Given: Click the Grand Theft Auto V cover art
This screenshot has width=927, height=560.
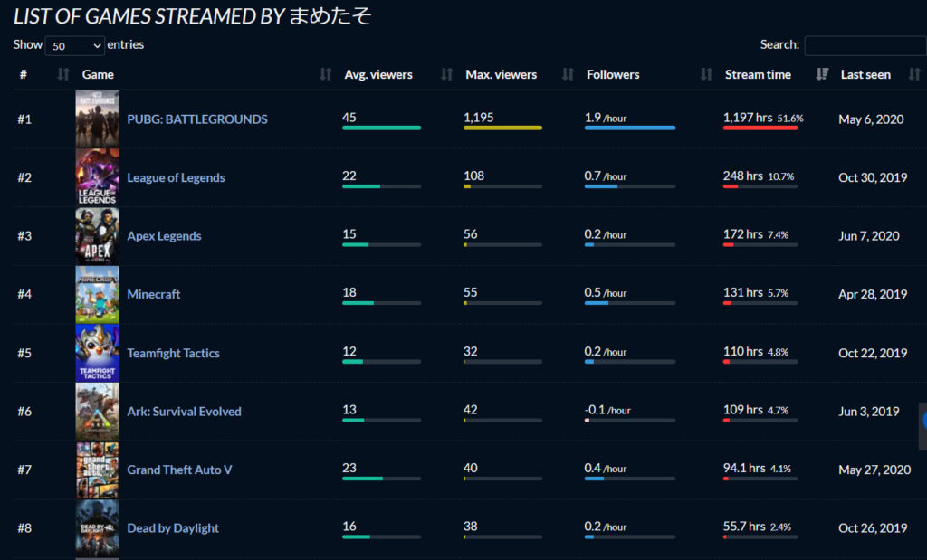Looking at the screenshot, I should pos(97,470).
